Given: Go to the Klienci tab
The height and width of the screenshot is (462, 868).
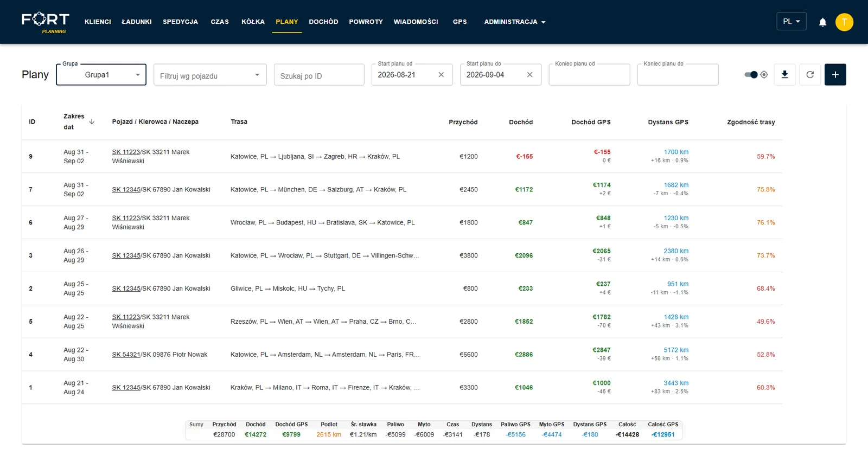Looking at the screenshot, I should point(98,22).
